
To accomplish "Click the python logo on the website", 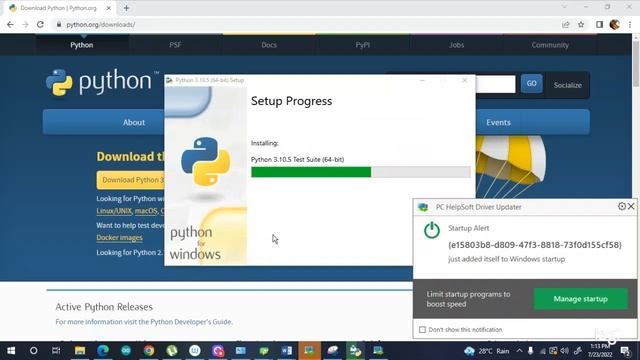I will click(102, 82).
